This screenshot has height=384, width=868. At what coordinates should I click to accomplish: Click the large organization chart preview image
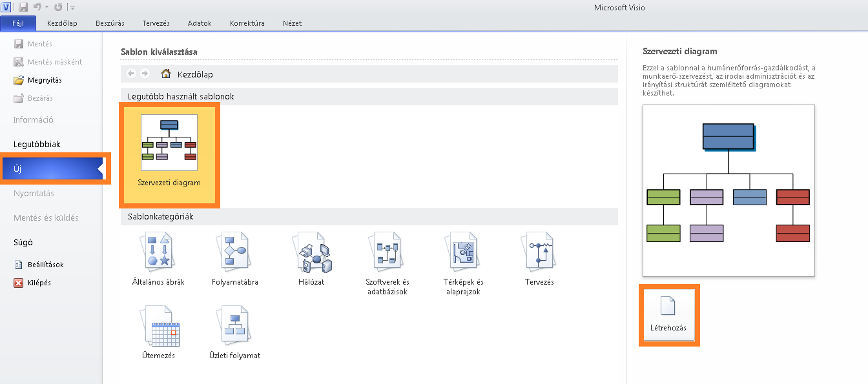click(x=728, y=190)
